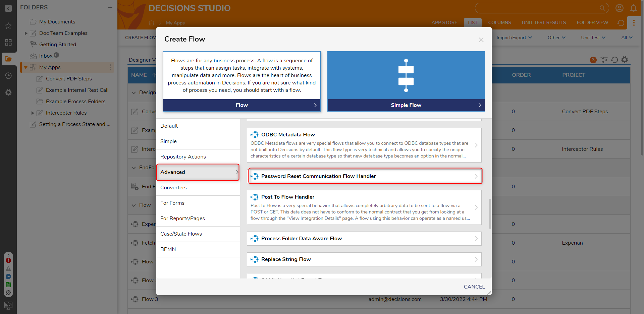Screen dimensions: 644x314
Task: Click the home icon in breadcrumb
Action: pos(152,23)
